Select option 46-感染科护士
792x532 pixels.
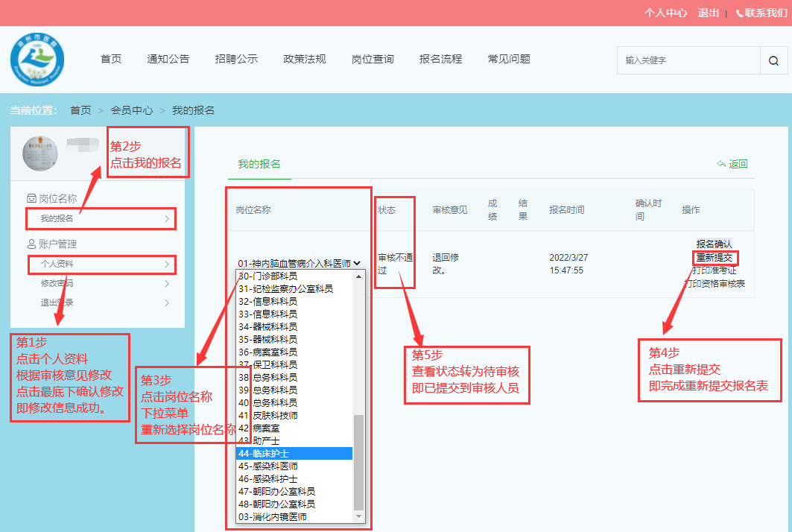pyautogui.click(x=294, y=479)
